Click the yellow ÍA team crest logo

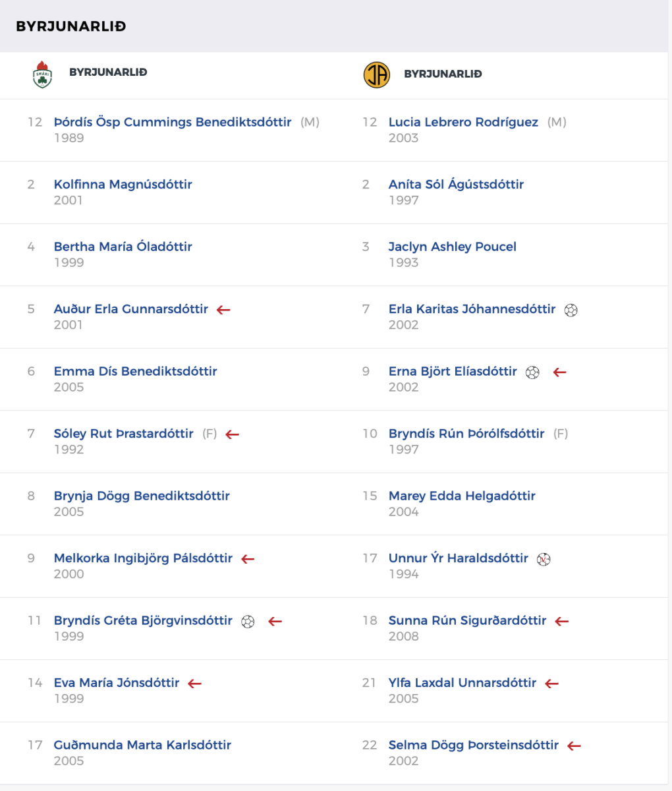pos(377,74)
